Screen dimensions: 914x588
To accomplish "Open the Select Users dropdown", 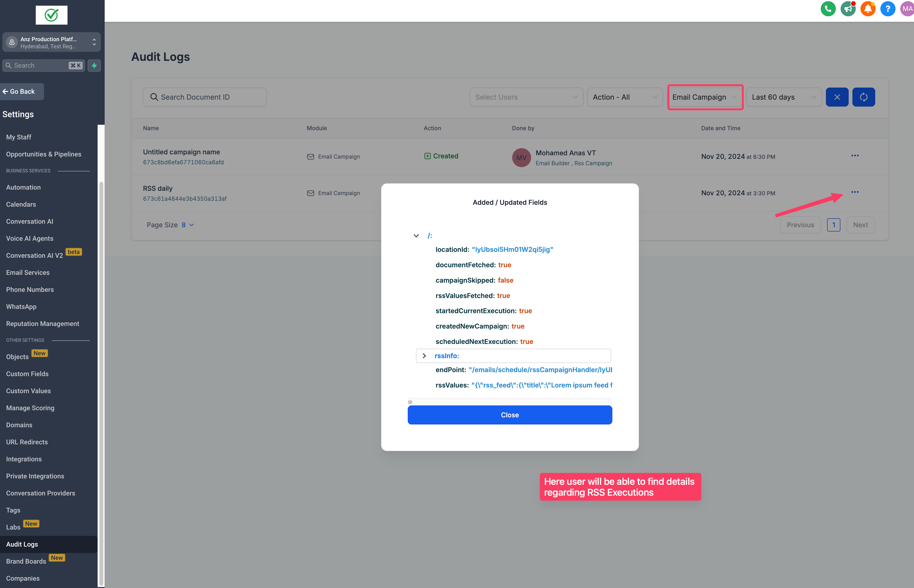I will point(526,97).
